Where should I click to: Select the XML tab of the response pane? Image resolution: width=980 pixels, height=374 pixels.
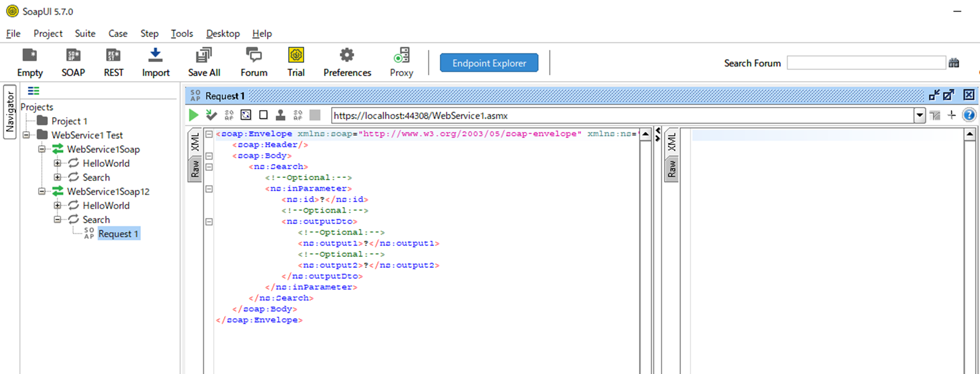671,142
